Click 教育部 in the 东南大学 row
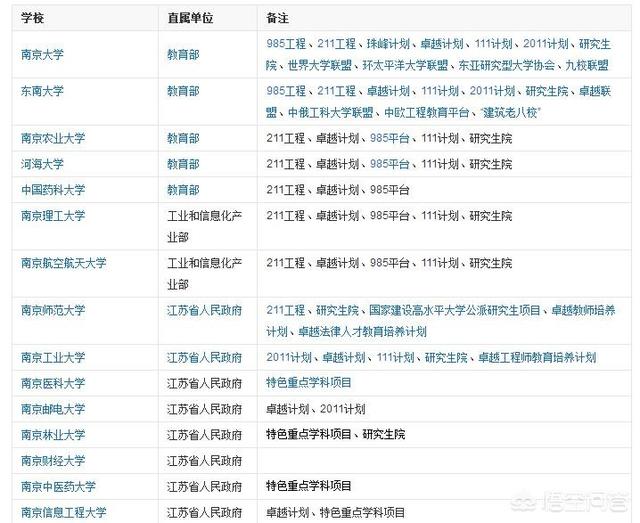 point(183,91)
